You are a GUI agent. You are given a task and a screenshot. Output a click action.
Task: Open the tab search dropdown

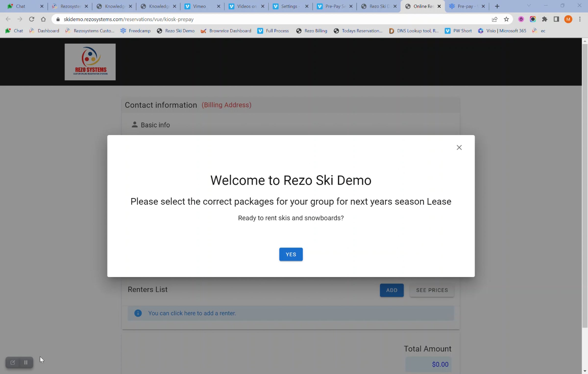(529, 6)
